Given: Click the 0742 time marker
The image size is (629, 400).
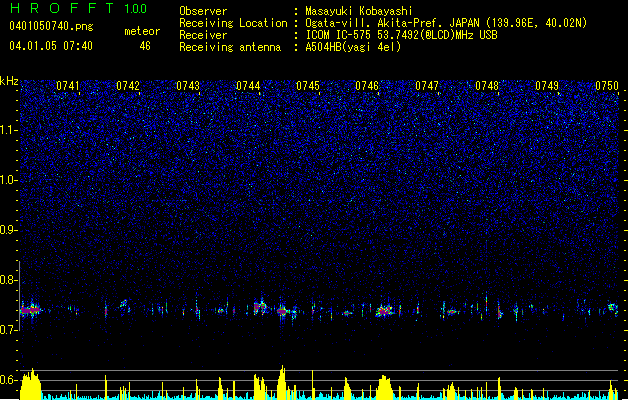Looking at the screenshot, I should 128,86.
